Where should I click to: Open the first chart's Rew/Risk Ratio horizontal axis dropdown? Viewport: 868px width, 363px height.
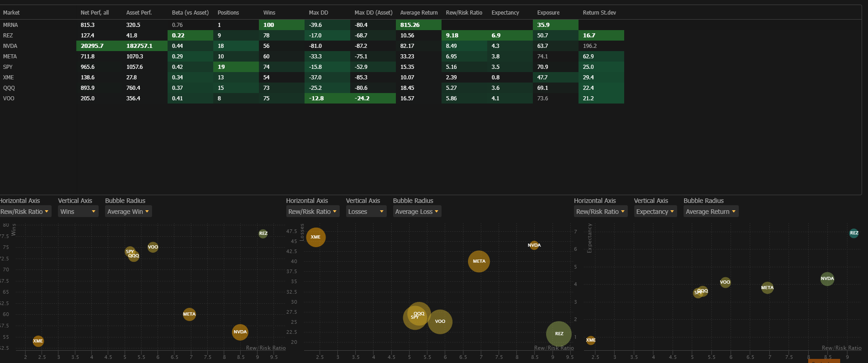[x=24, y=212]
